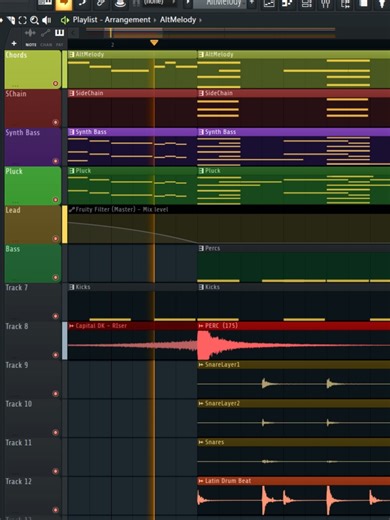Click the green speaker icon beside Playlist title
Image resolution: width=390 pixels, height=520 pixels.
coord(65,20)
